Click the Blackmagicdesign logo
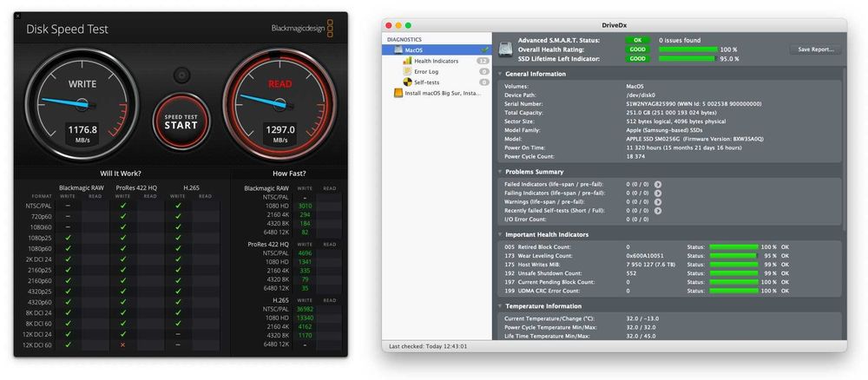The width and height of the screenshot is (868, 380). [x=302, y=29]
